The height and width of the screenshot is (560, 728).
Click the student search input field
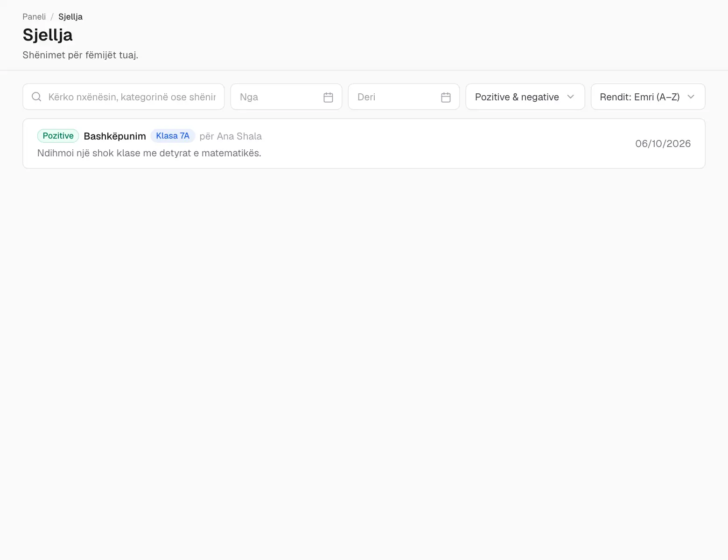[123, 97]
